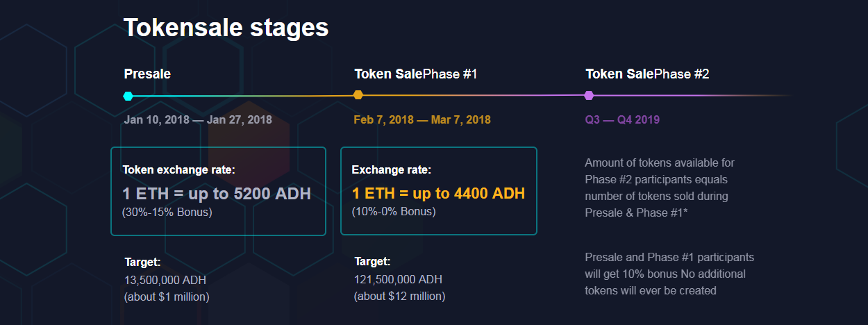Click the Feb 7, 2018 — Mar 7, 2018 dates

click(x=422, y=120)
